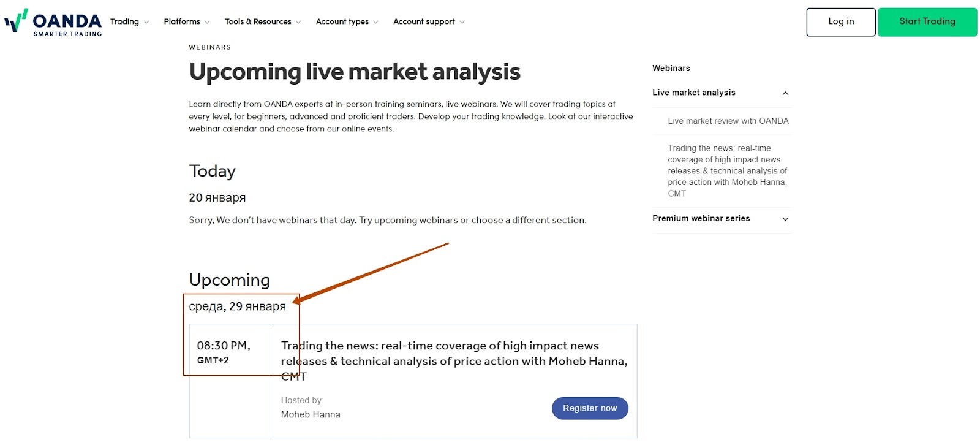Click the chevron beside Trading menu
Screen dimensions: 980x445
146,22
